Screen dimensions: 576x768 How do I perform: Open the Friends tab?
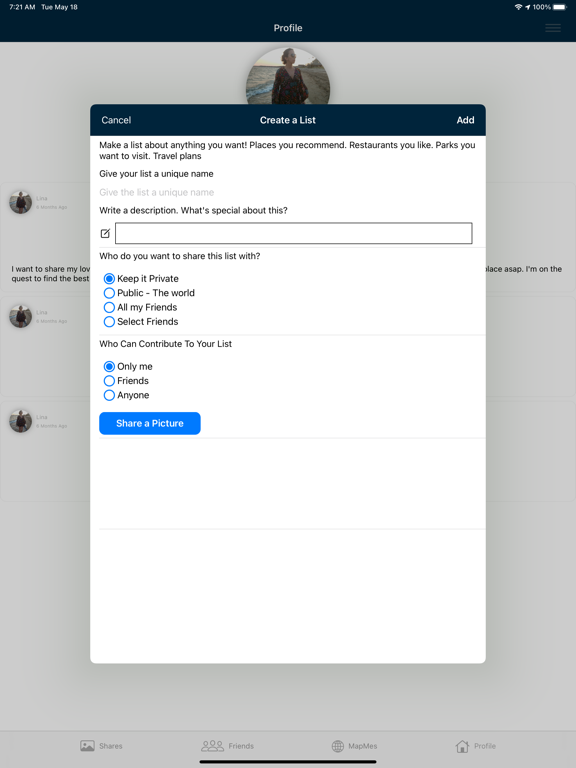228,746
